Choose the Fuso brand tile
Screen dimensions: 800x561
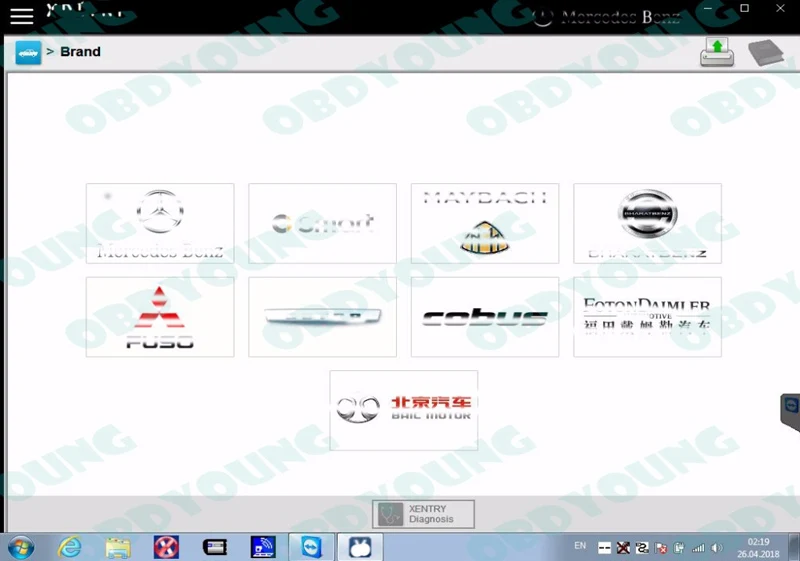tap(160, 317)
